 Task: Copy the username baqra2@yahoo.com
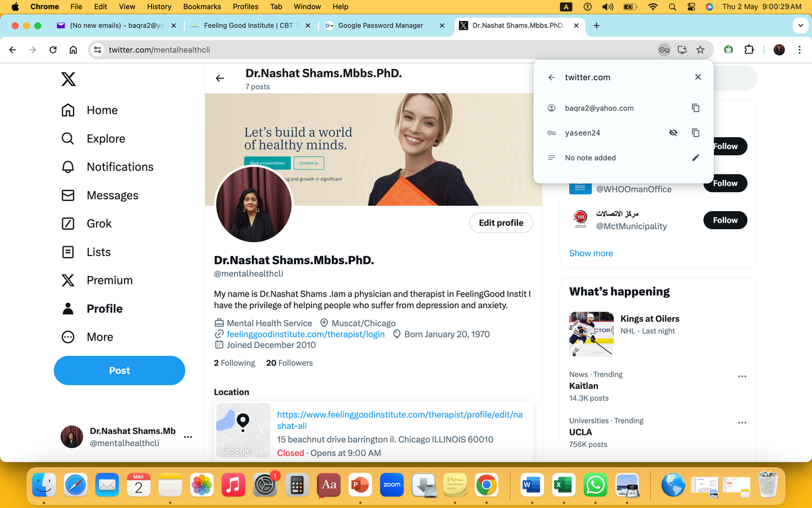pyautogui.click(x=696, y=108)
